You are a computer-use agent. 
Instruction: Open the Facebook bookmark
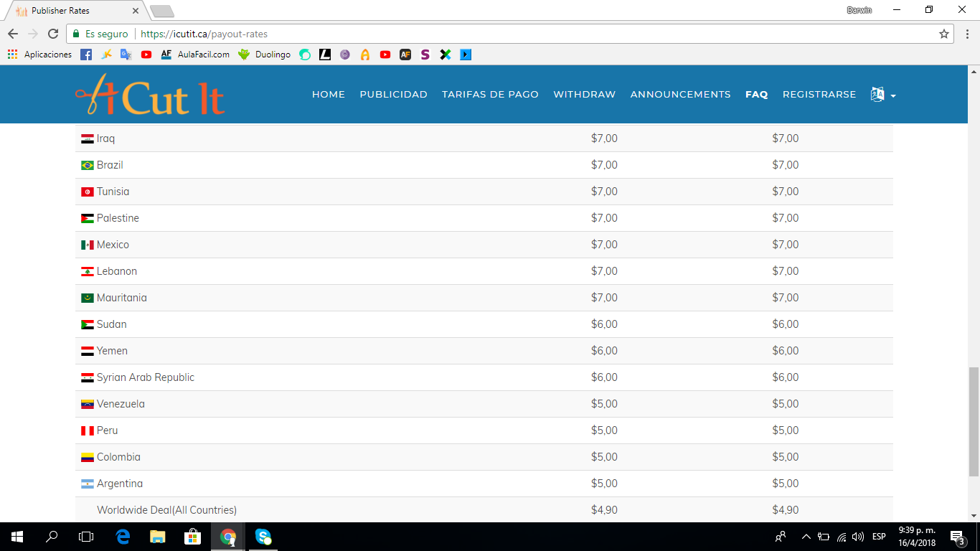click(x=85, y=54)
